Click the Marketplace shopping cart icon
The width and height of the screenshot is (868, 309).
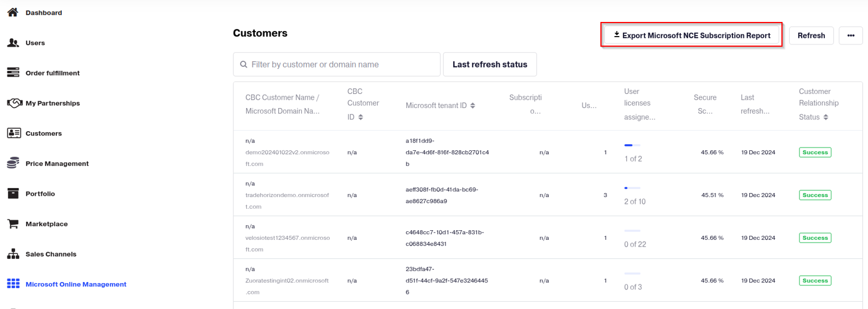coord(13,224)
